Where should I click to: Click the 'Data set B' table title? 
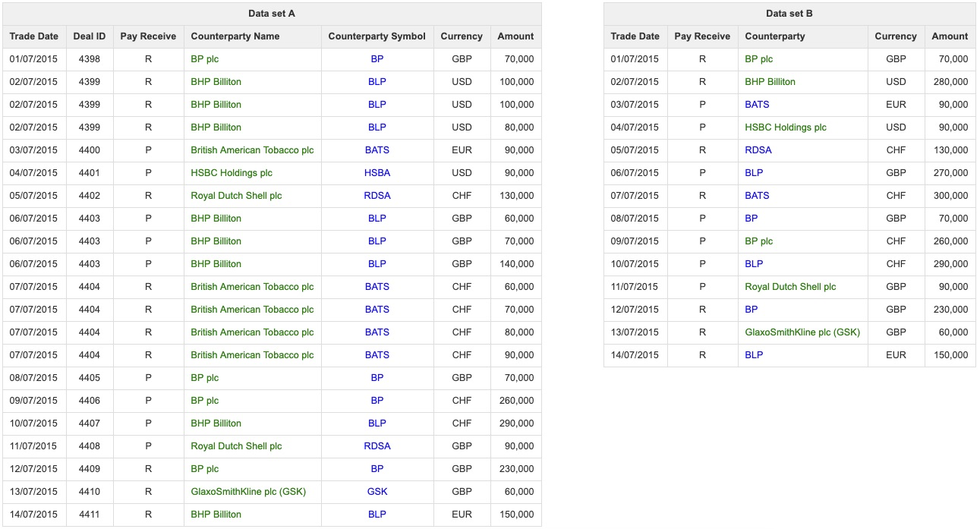789,14
